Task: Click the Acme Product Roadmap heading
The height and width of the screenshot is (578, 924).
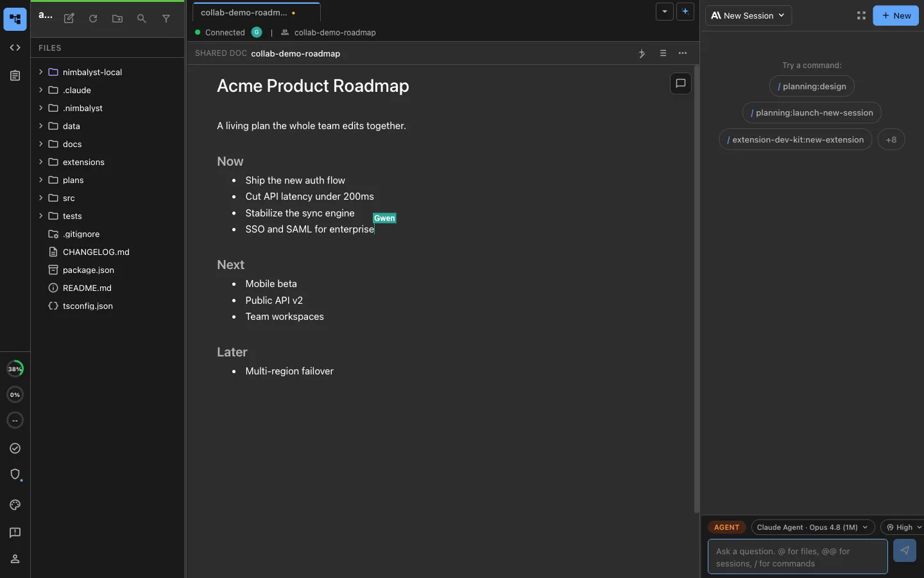Action: (313, 86)
